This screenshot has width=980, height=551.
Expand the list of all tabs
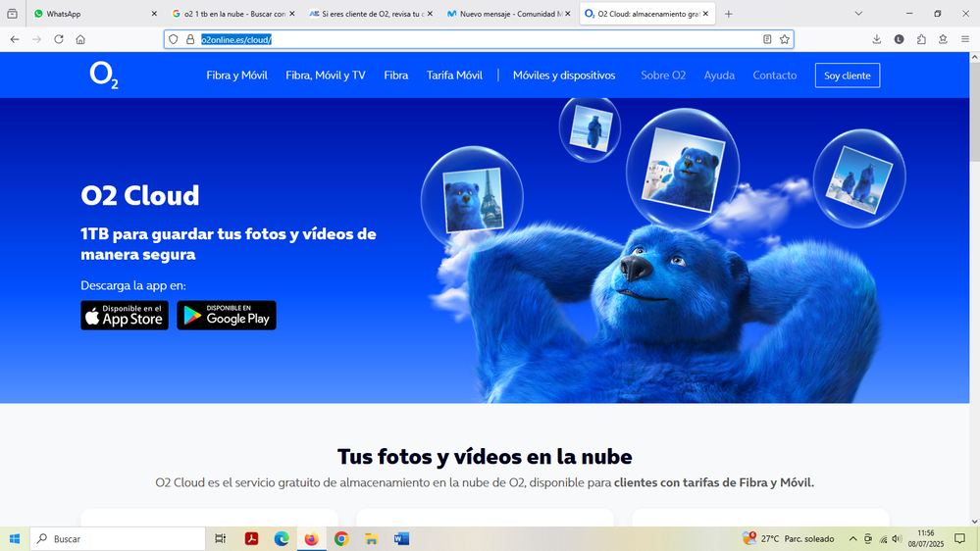(x=858, y=14)
